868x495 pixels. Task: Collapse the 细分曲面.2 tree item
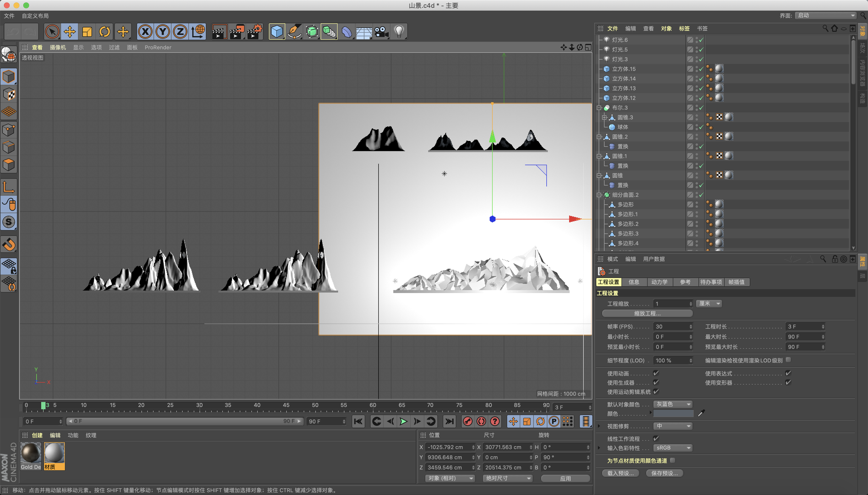(599, 195)
